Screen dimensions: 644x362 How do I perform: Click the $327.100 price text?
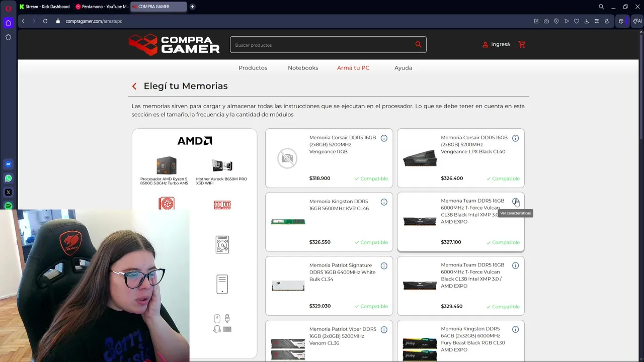[451, 242]
